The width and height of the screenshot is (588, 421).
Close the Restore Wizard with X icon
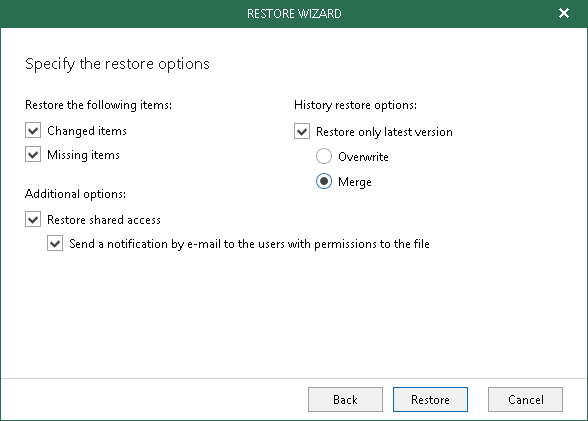tap(564, 13)
